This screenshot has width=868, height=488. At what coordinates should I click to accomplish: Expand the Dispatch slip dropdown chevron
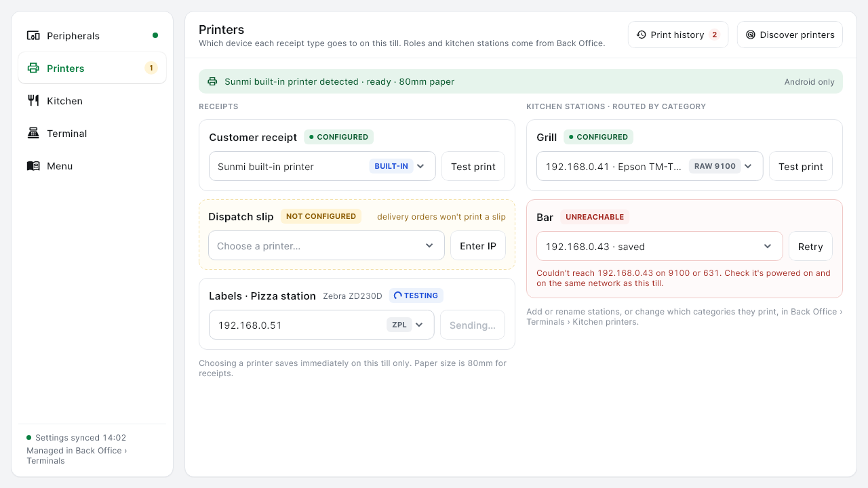tap(429, 246)
